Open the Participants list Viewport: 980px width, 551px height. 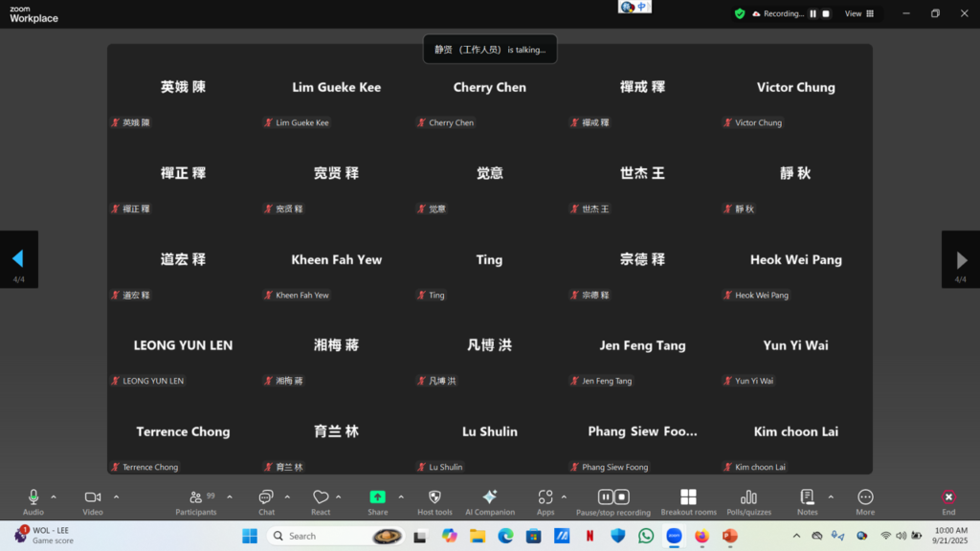196,497
